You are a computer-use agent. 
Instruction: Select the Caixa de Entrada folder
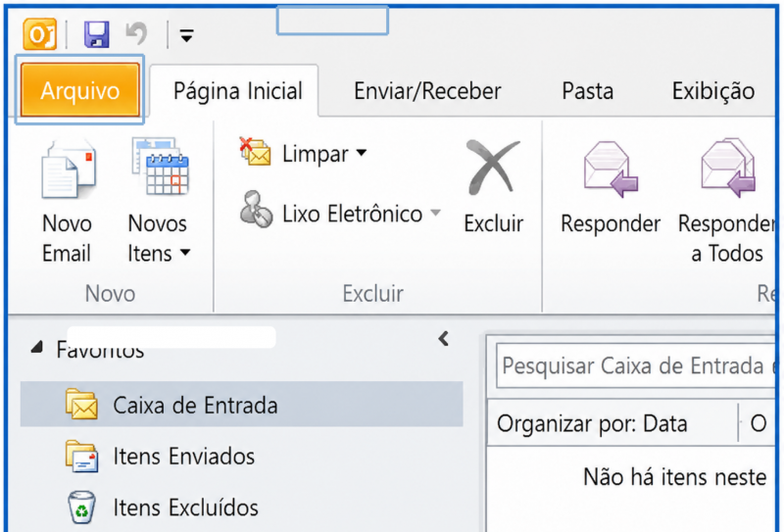[241, 404]
